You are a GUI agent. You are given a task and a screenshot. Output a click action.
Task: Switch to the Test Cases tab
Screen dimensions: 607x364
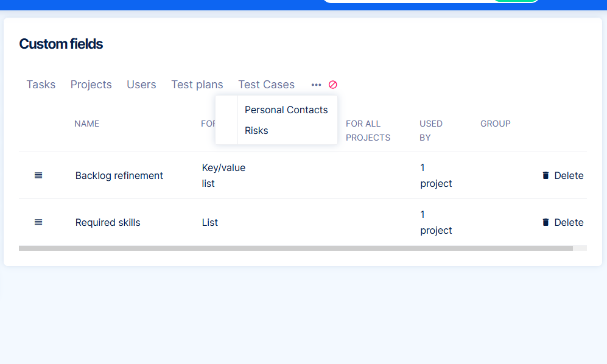pyautogui.click(x=266, y=85)
